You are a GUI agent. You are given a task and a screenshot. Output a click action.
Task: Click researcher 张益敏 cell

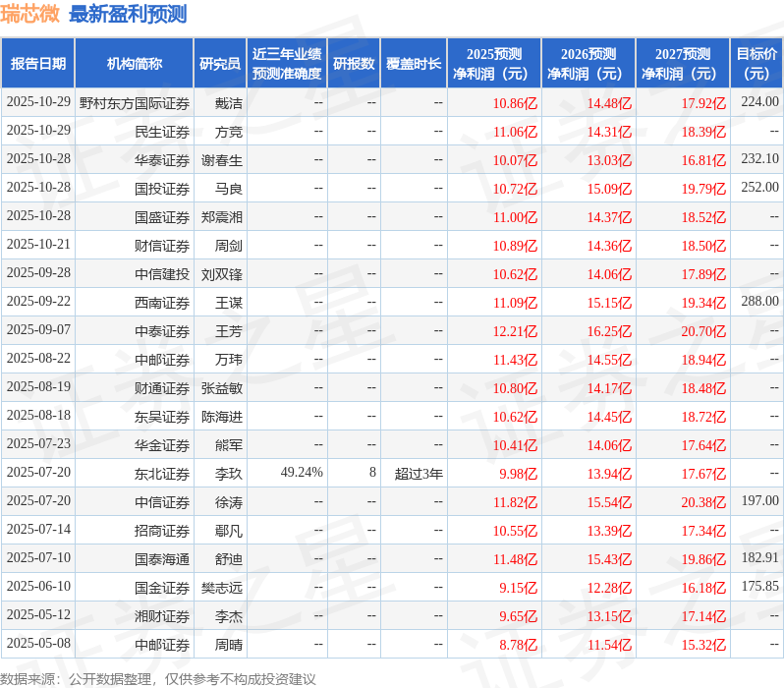click(221, 389)
